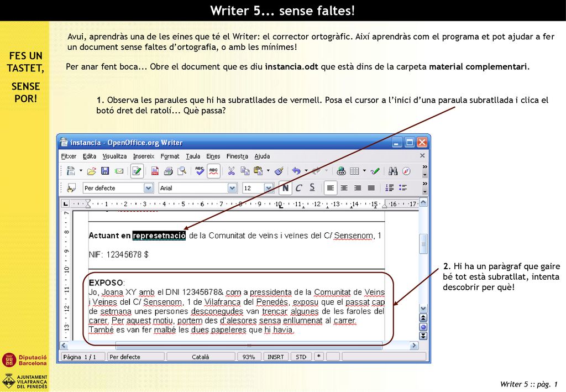Image resolution: width=566 pixels, height=392 pixels.
Task: Click the Cut scissors icon
Action: (x=231, y=171)
